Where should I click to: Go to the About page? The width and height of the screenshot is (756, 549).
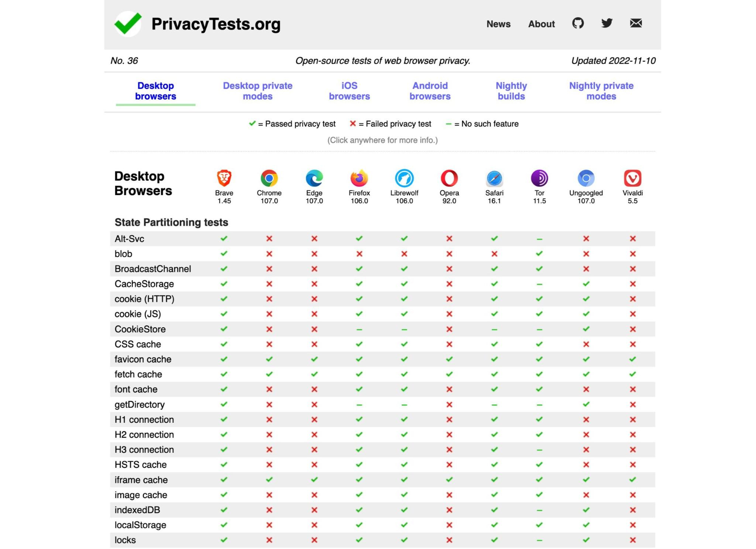pyautogui.click(x=541, y=24)
